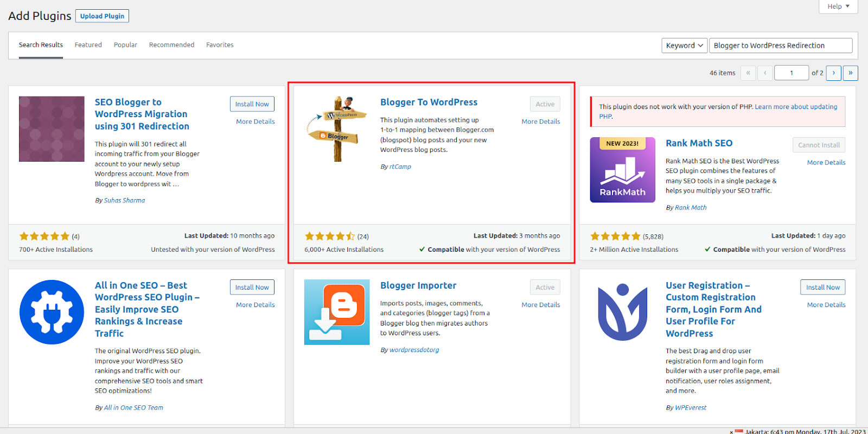Install All in One SEO plugin
The height and width of the screenshot is (434, 868).
(252, 288)
